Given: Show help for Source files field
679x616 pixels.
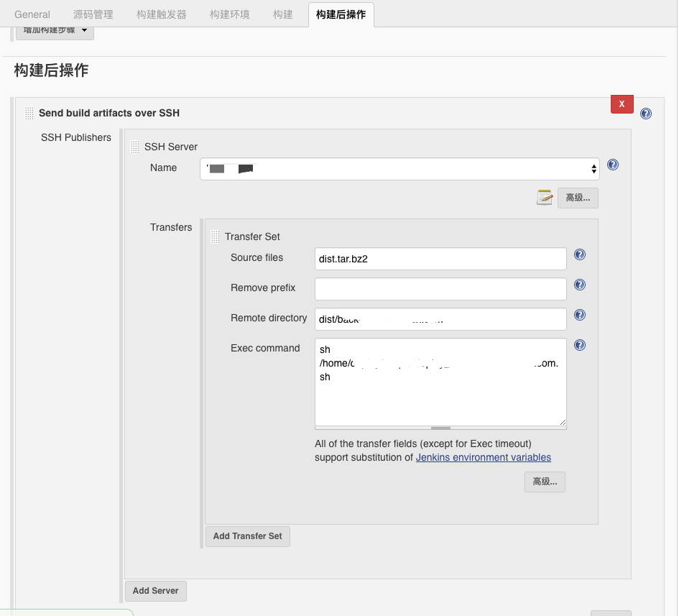Looking at the screenshot, I should 580,254.
